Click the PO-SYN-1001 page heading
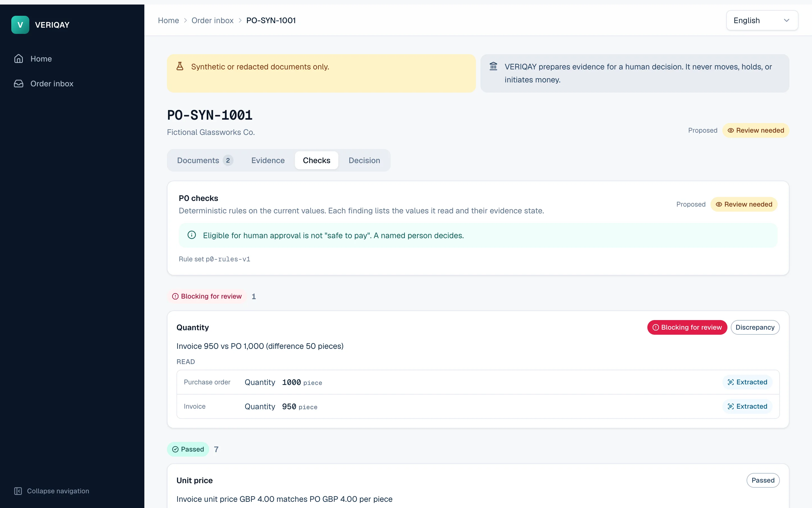 coord(210,115)
